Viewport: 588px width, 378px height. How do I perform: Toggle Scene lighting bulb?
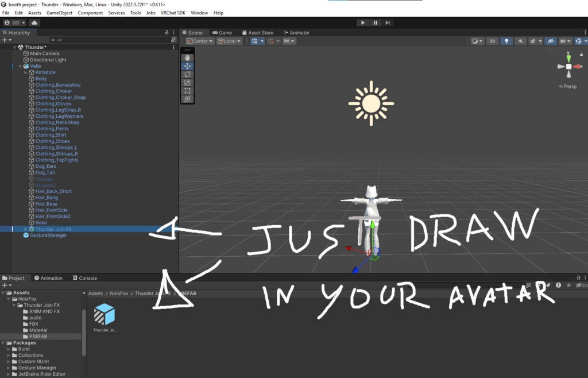506,41
